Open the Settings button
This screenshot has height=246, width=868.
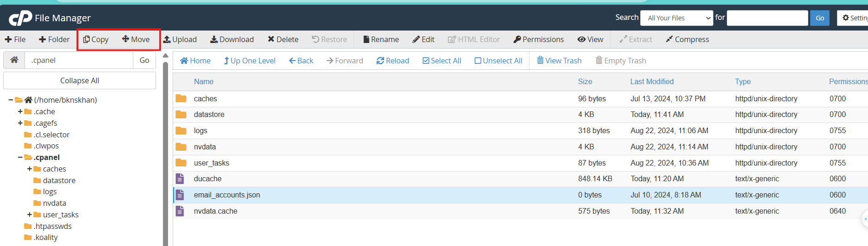click(x=852, y=18)
